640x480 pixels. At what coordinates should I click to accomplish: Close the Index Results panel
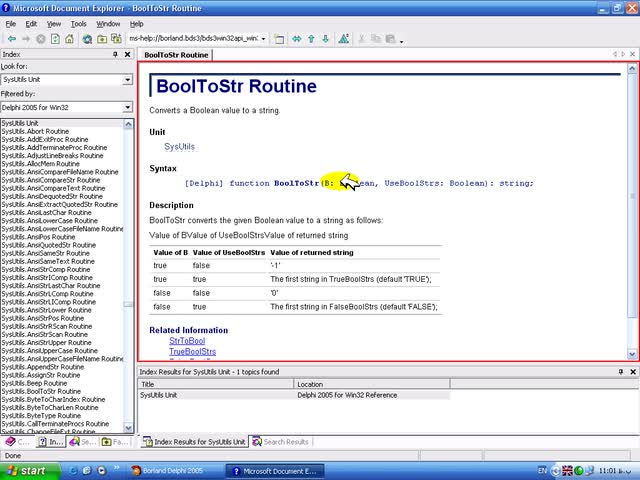click(x=633, y=371)
